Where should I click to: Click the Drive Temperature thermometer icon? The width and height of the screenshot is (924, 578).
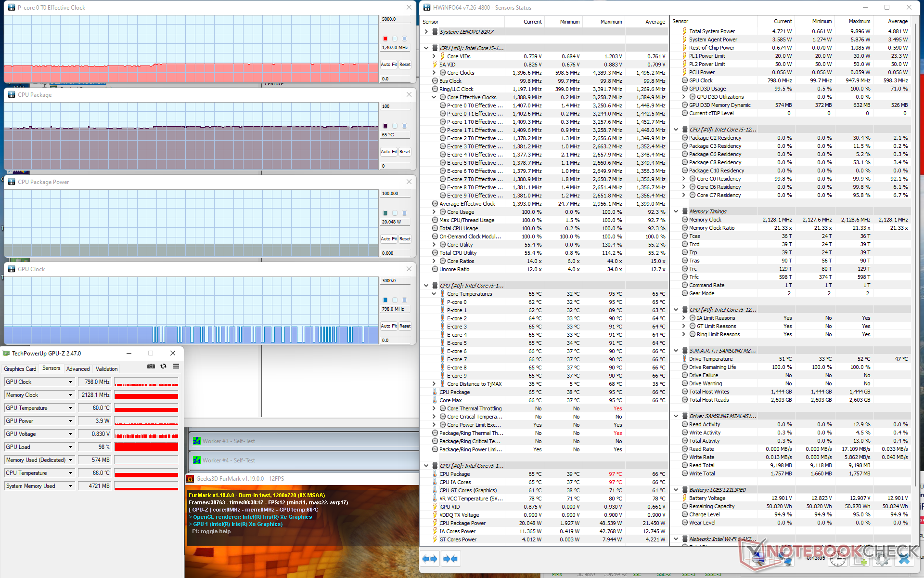point(685,359)
